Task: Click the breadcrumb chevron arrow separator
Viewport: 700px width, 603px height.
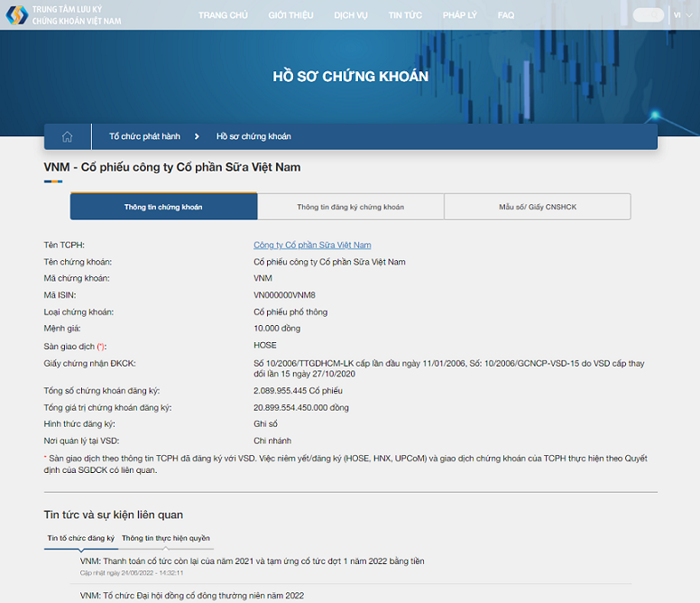Action: point(197,136)
